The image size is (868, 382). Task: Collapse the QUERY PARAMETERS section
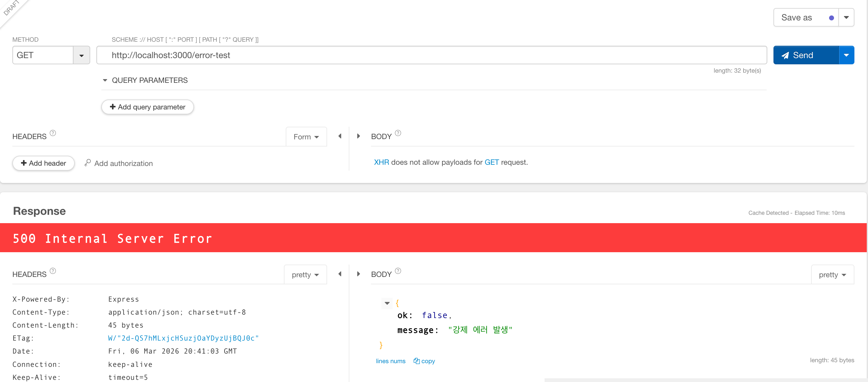[105, 80]
